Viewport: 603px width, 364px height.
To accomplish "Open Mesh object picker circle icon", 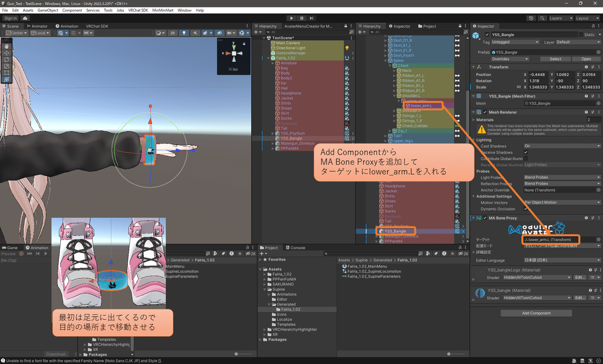I will click(598, 103).
